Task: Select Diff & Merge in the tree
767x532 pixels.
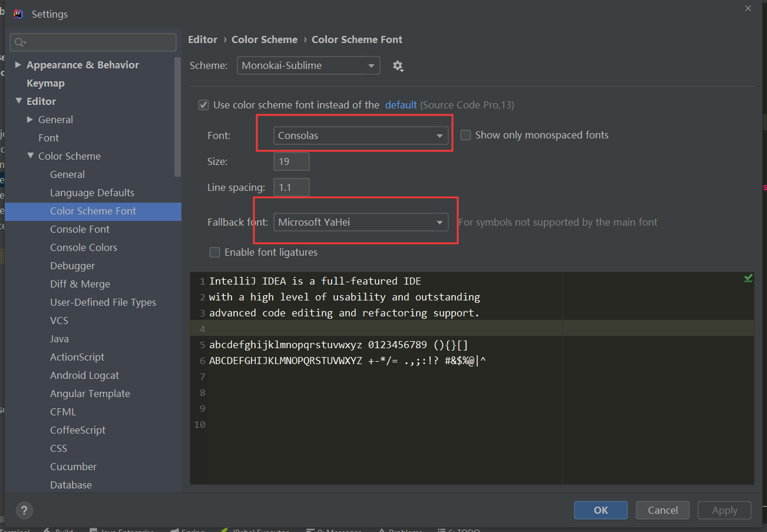Action: pyautogui.click(x=80, y=284)
